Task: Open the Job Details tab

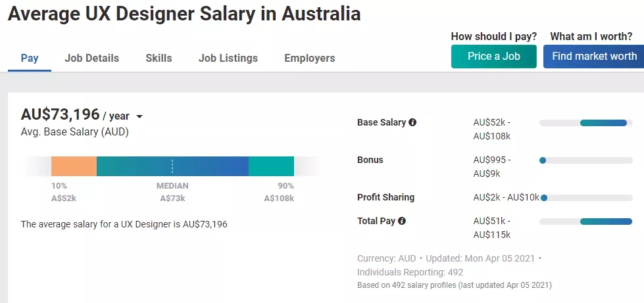Action: [92, 58]
